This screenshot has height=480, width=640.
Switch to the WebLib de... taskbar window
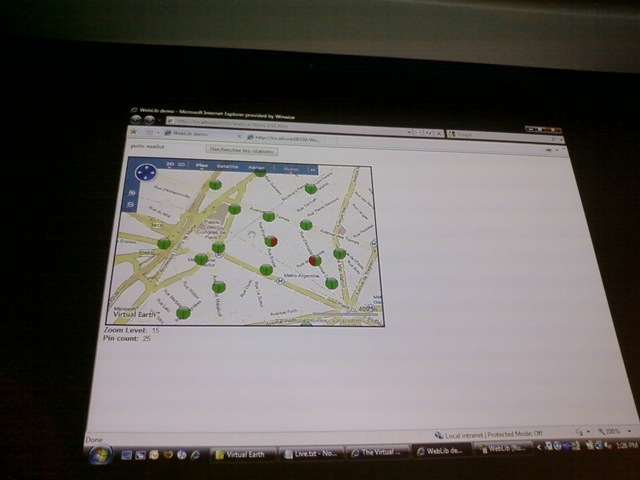(x=441, y=451)
